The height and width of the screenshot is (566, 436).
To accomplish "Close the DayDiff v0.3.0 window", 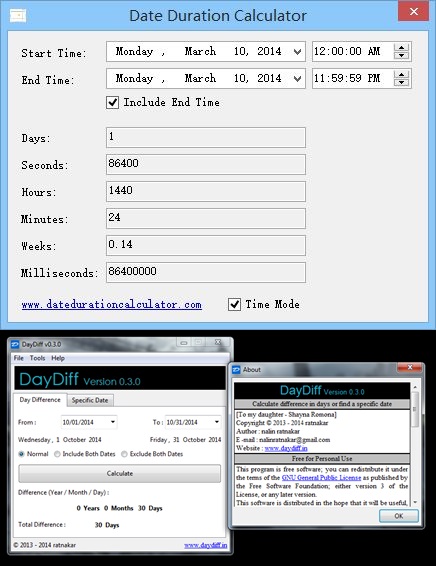I will pyautogui.click(x=218, y=342).
